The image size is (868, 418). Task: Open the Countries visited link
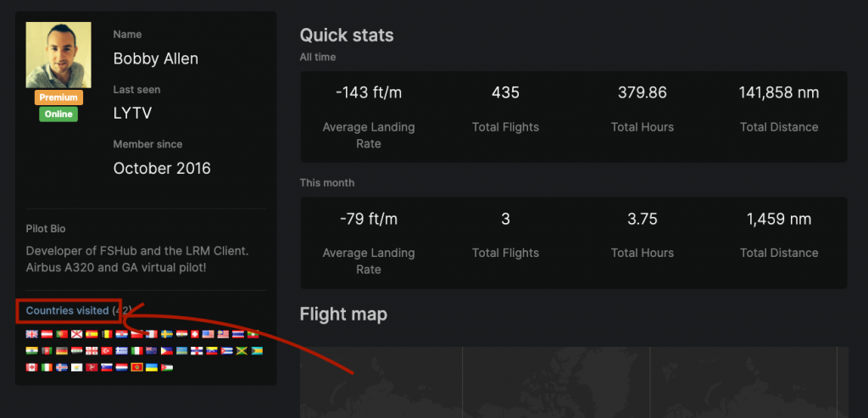click(x=68, y=310)
